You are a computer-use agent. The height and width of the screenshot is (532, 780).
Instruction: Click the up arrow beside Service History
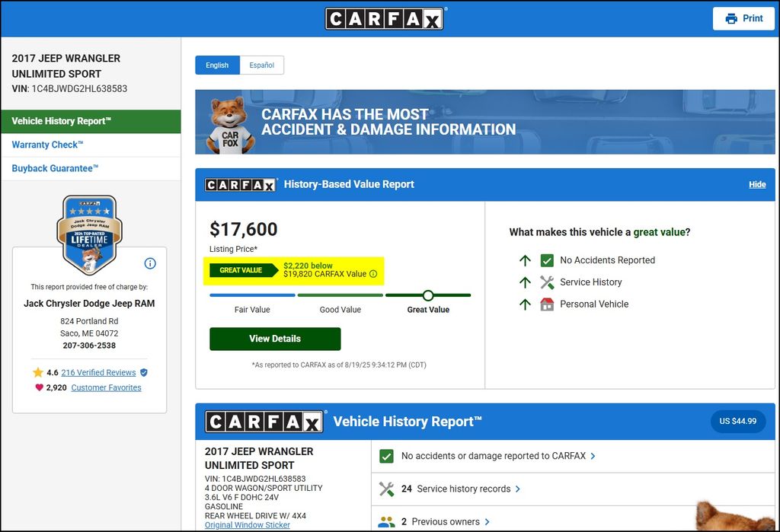[x=526, y=282]
